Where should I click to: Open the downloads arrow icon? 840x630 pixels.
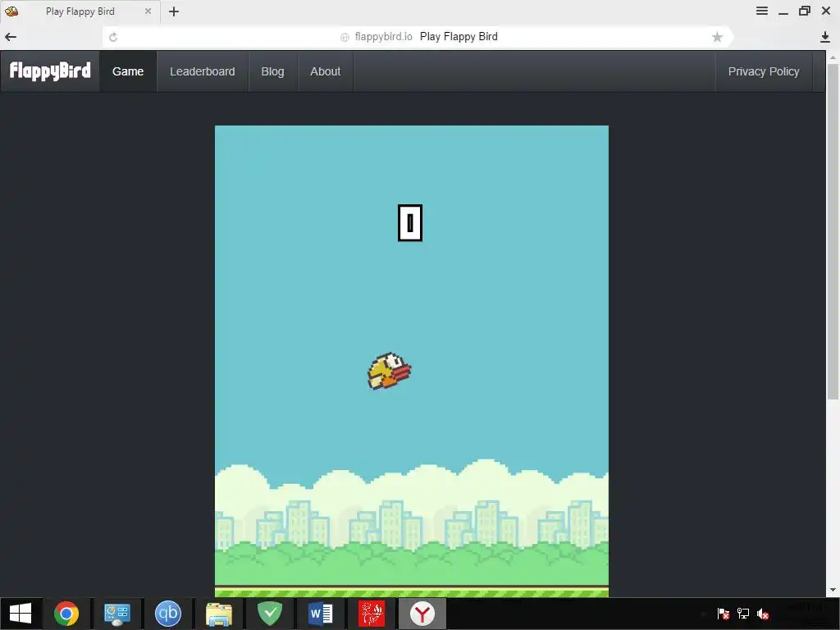(825, 37)
